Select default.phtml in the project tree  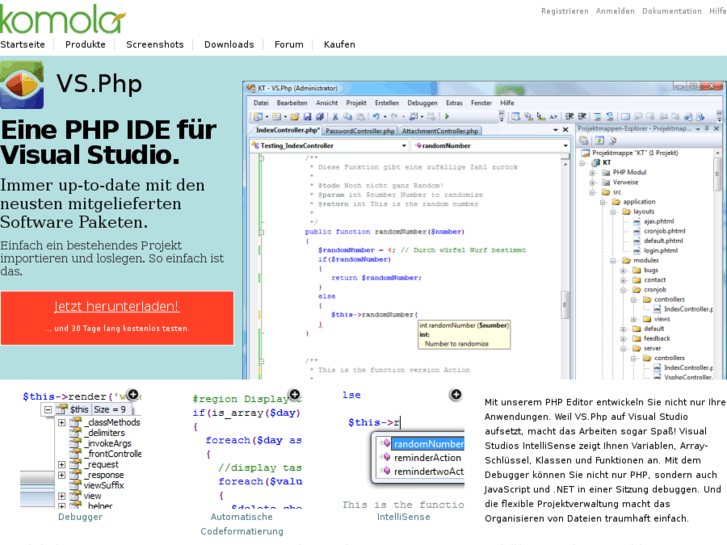(x=663, y=241)
